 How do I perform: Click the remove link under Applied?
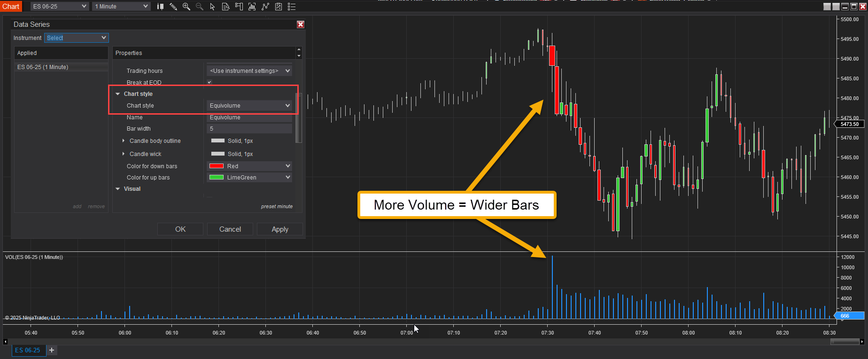click(96, 206)
